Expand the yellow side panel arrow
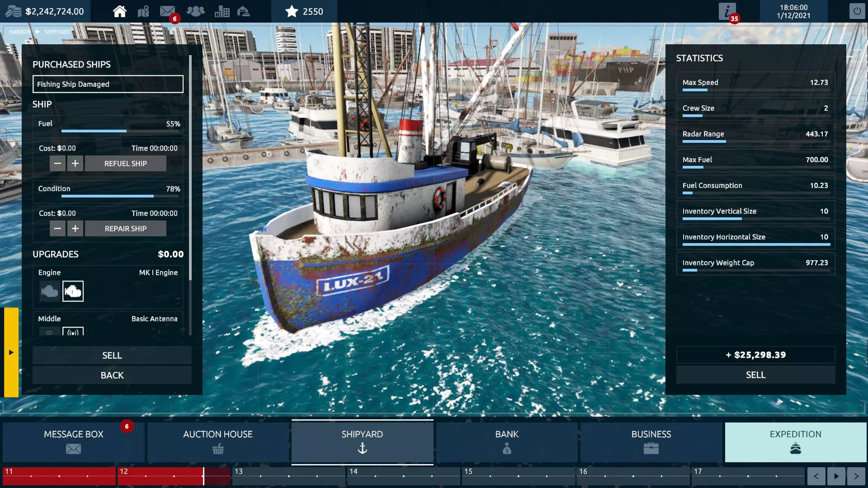 11,352
